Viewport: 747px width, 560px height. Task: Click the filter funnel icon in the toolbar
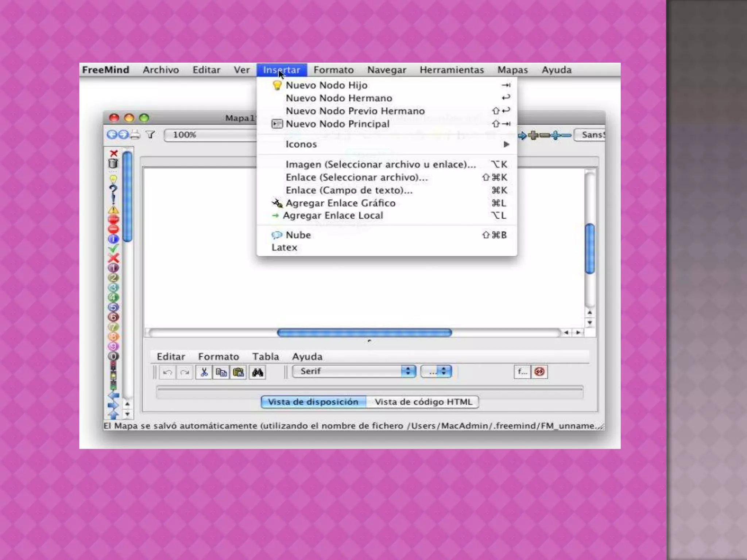[x=150, y=135]
